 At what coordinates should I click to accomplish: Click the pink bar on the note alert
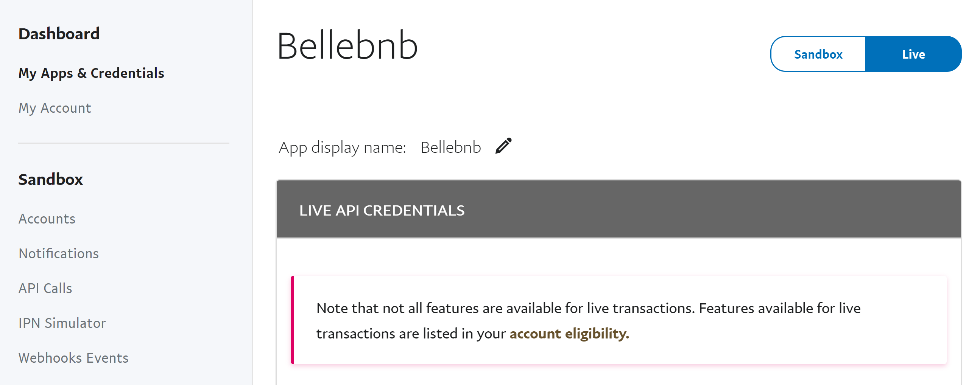tap(292, 320)
